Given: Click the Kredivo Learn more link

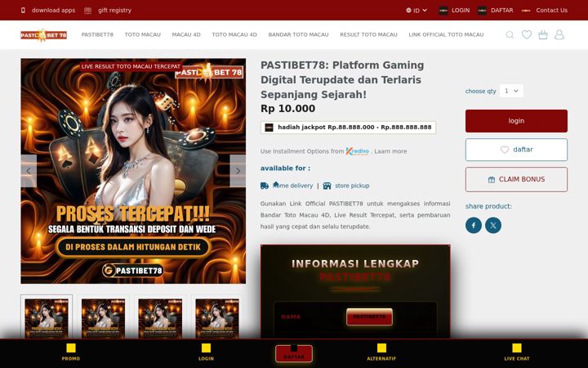Looking at the screenshot, I should coord(390,151).
